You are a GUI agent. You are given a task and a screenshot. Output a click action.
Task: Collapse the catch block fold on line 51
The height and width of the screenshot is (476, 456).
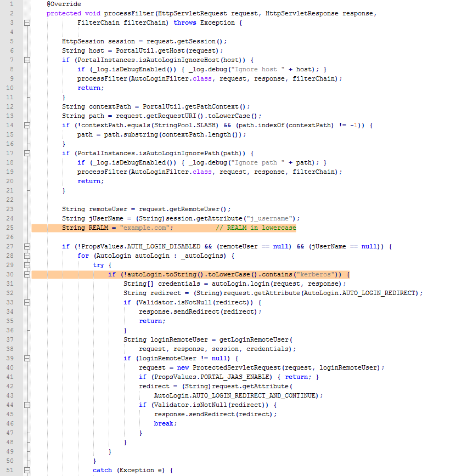coord(27,470)
